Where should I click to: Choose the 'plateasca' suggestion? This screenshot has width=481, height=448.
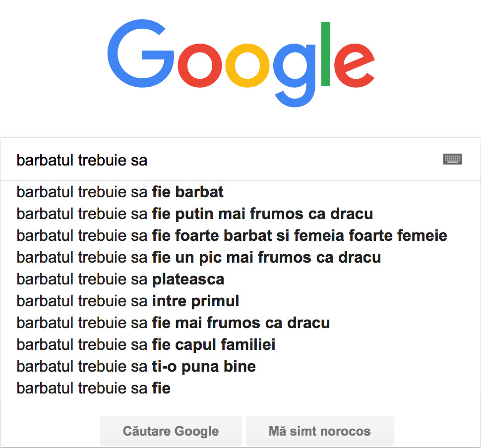(120, 279)
